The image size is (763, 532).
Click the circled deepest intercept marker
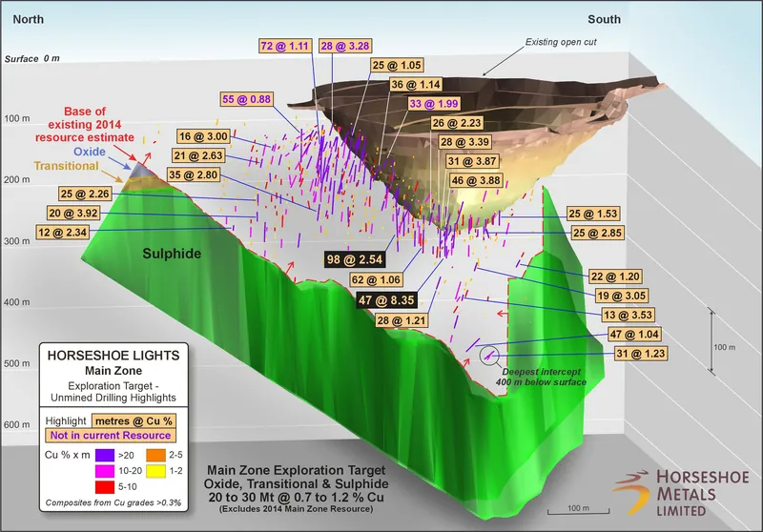tap(489, 356)
